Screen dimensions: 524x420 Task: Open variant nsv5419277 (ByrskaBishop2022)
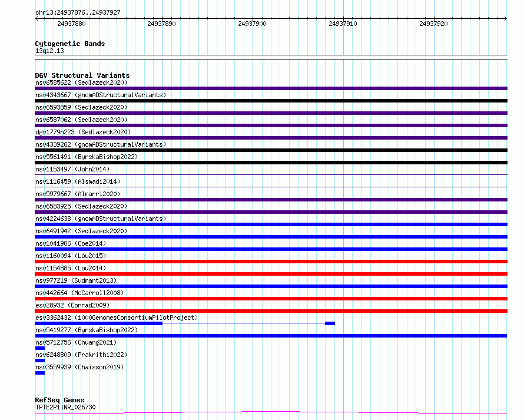[x=87, y=330]
